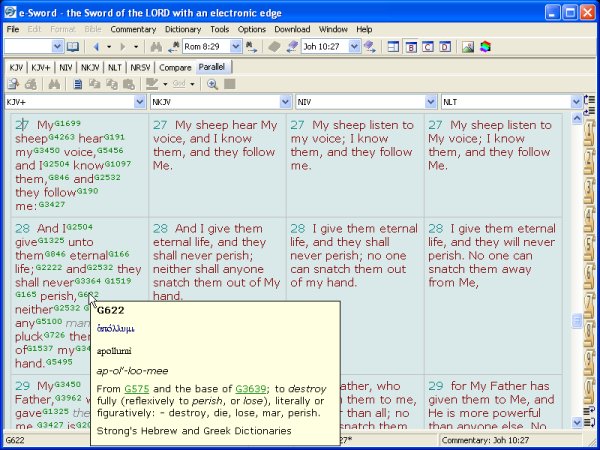Open the Dictionary menu
Image resolution: width=600 pixels, height=450 pixels.
click(183, 29)
